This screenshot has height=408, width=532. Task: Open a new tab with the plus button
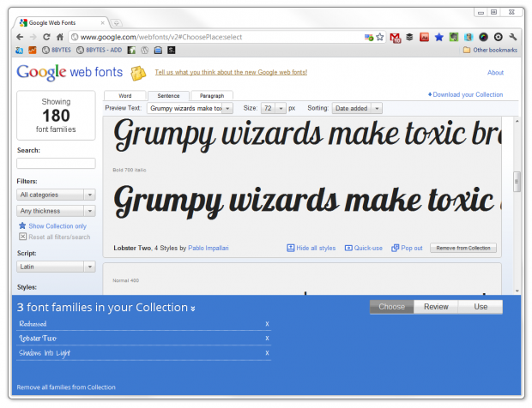tap(117, 23)
